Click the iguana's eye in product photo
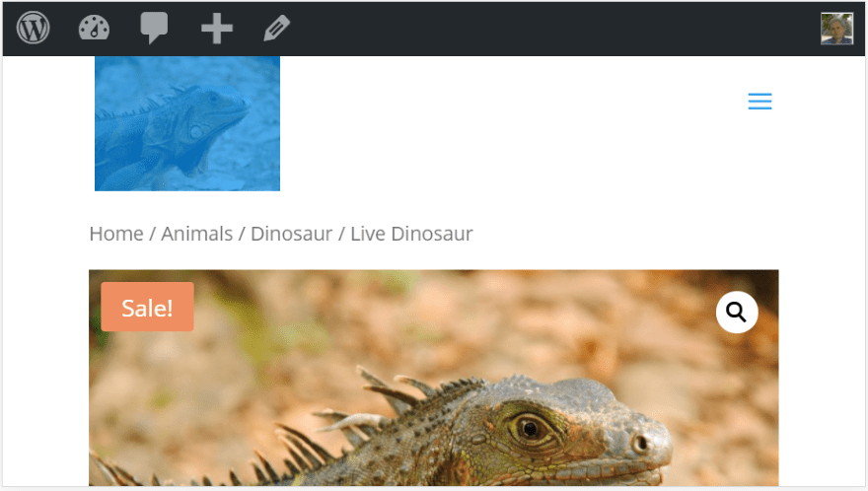This screenshot has height=491, width=868. click(x=530, y=428)
